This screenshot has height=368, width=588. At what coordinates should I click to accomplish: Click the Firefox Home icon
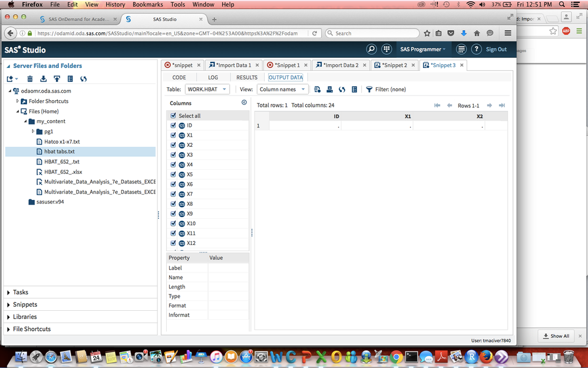477,33
